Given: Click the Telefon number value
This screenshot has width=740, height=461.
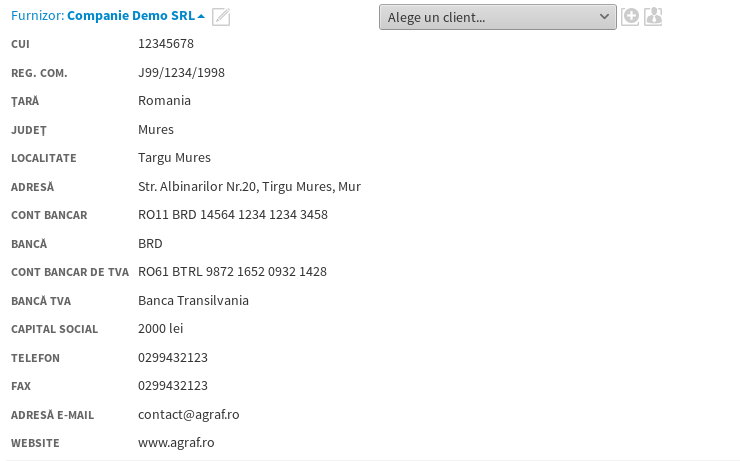Looking at the screenshot, I should pyautogui.click(x=173, y=357).
